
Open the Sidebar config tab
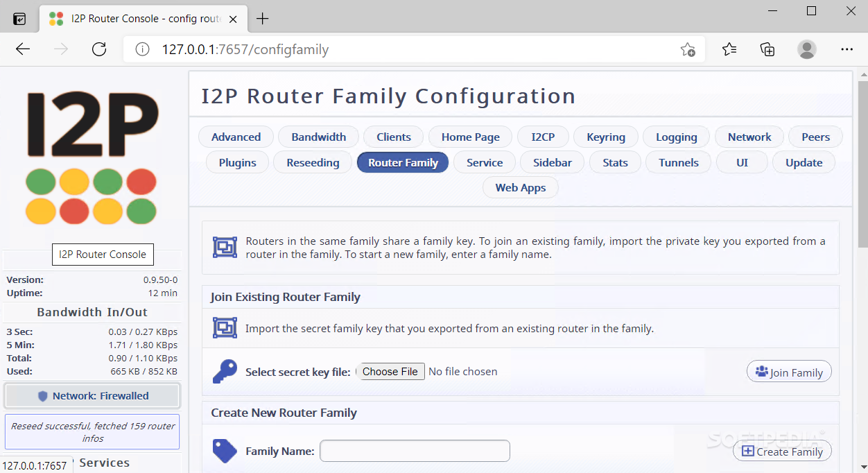(x=553, y=163)
